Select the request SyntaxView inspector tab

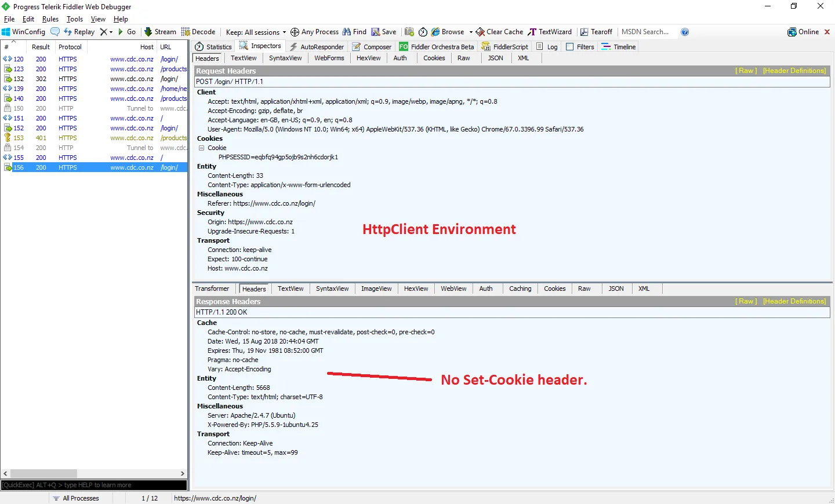point(285,58)
